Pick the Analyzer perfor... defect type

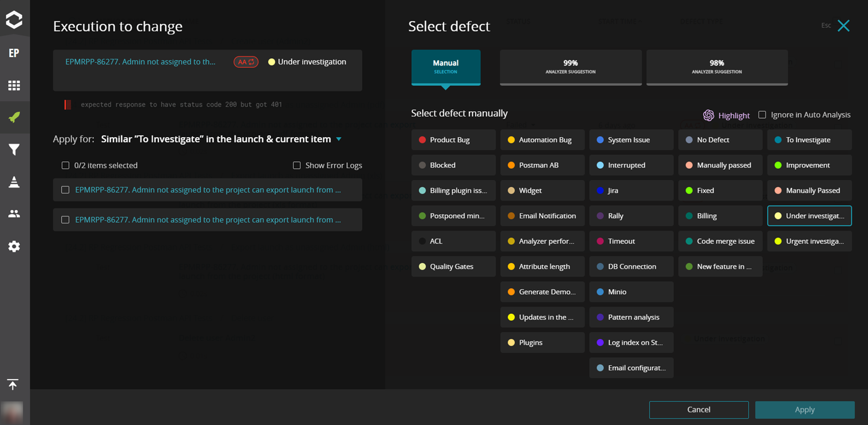(543, 241)
